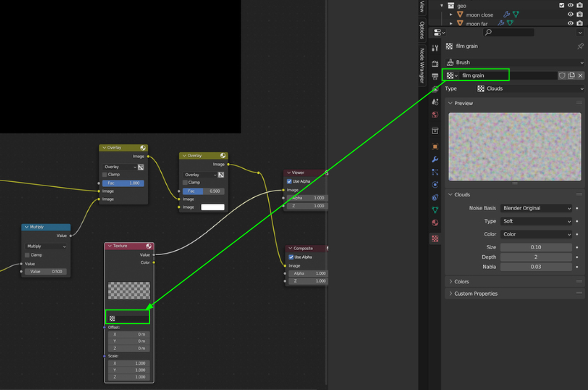
Task: Open the Brush context dropdown
Action: [514, 63]
